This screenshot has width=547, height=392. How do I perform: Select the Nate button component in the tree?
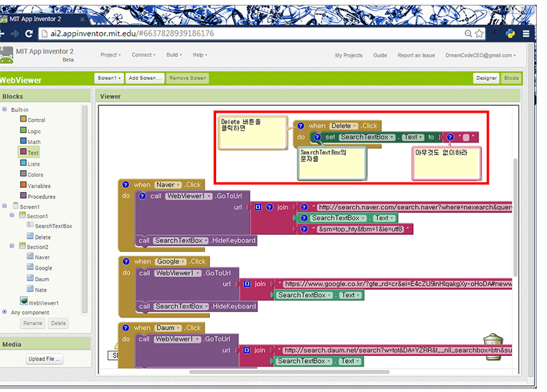(37, 290)
